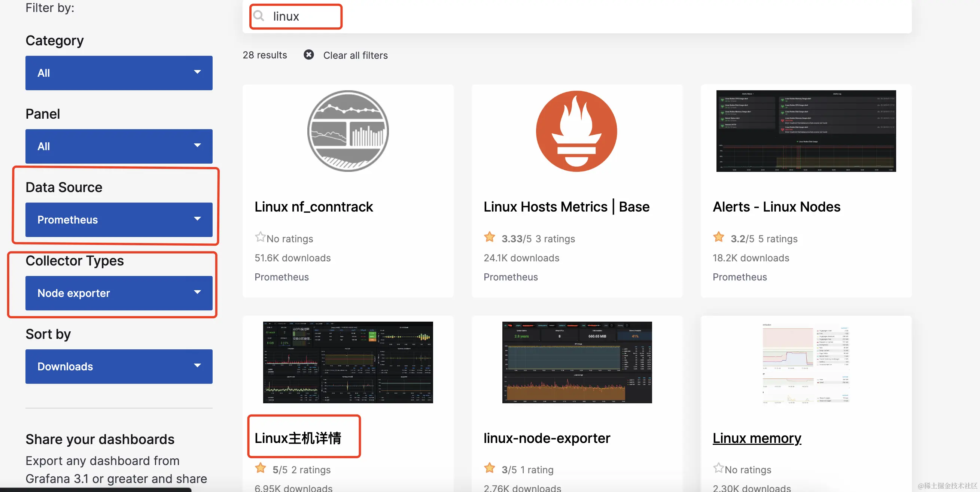Viewport: 980px width, 492px height.
Task: Click the star on Alerts - Linux Nodes
Action: point(718,237)
